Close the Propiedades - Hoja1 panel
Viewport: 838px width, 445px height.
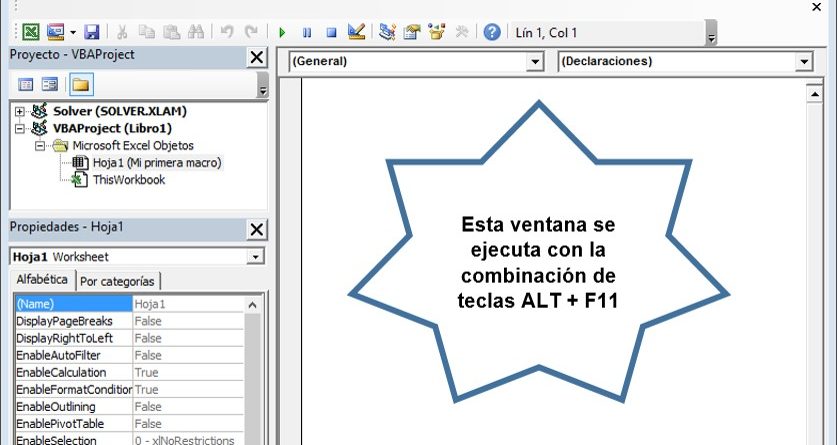point(256,229)
